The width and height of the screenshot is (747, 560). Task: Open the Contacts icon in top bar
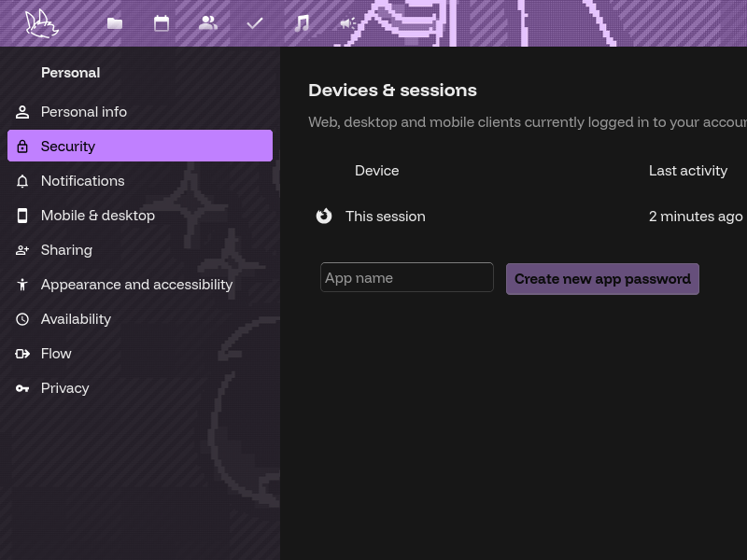click(207, 23)
